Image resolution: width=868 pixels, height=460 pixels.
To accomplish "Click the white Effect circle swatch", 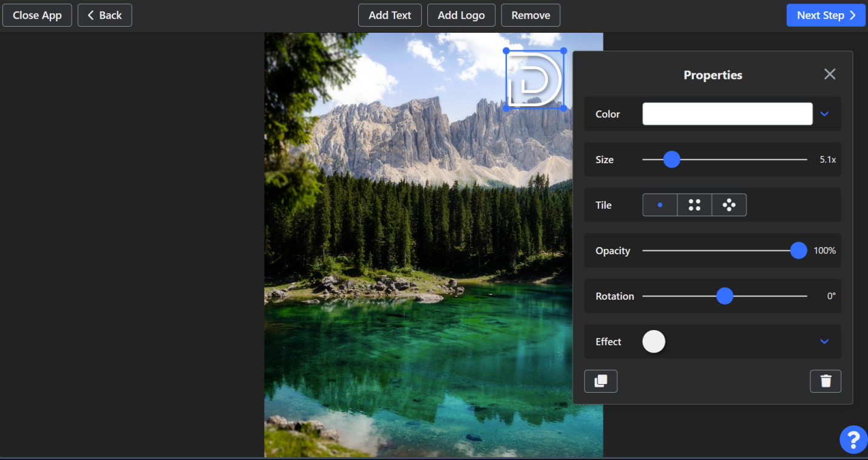I will click(654, 342).
